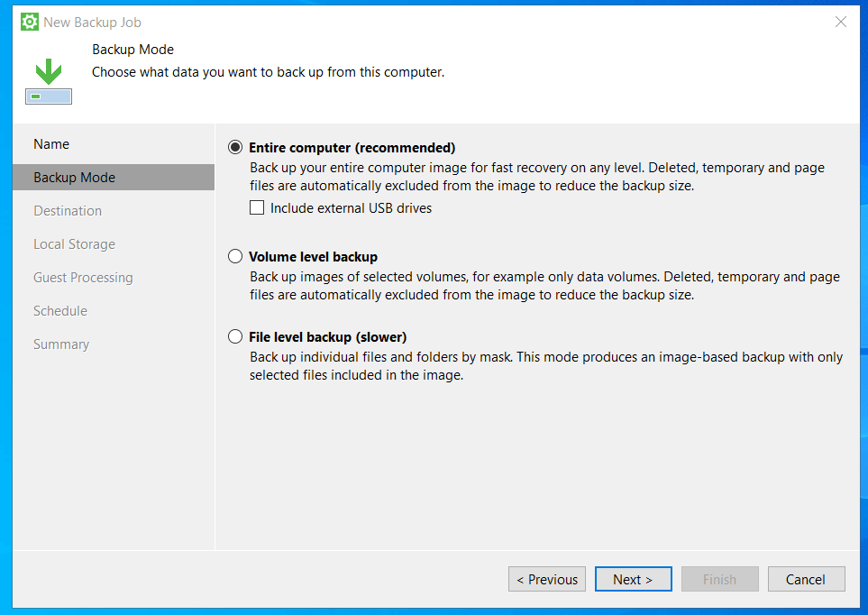Jump to the Local Storage step
Screen dimensions: 868x615
74,244
